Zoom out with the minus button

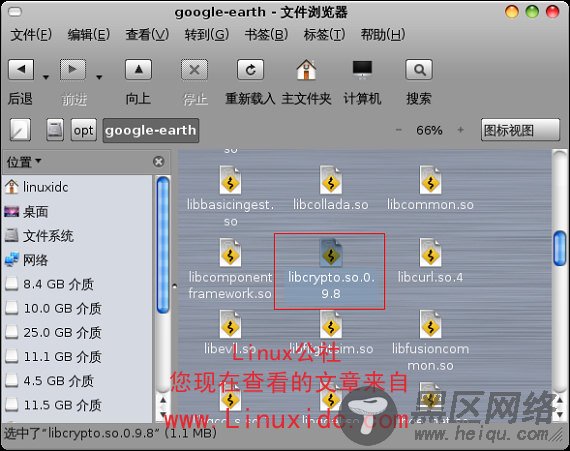click(399, 130)
